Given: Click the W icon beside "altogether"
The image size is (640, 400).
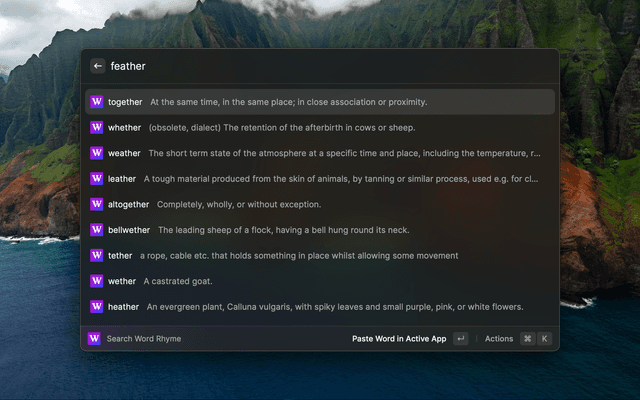Looking at the screenshot, I should point(96,204).
